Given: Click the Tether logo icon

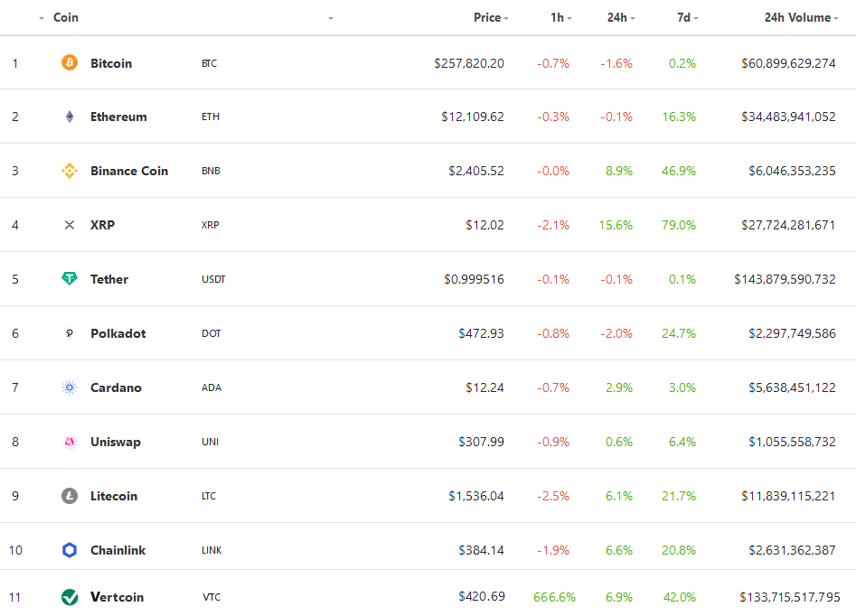Looking at the screenshot, I should coord(70,279).
